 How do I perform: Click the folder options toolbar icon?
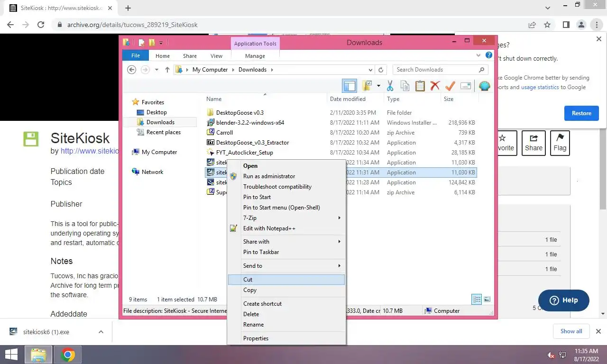pos(367,86)
